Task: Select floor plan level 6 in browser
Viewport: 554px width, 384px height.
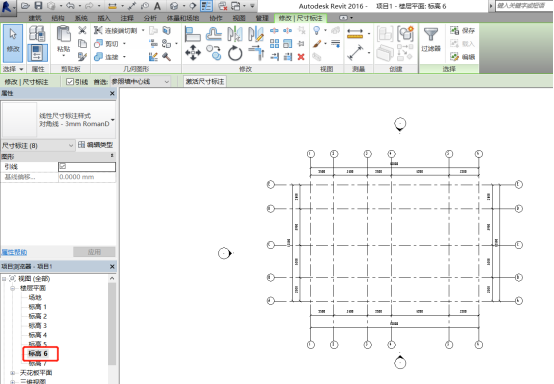Action: (x=38, y=353)
